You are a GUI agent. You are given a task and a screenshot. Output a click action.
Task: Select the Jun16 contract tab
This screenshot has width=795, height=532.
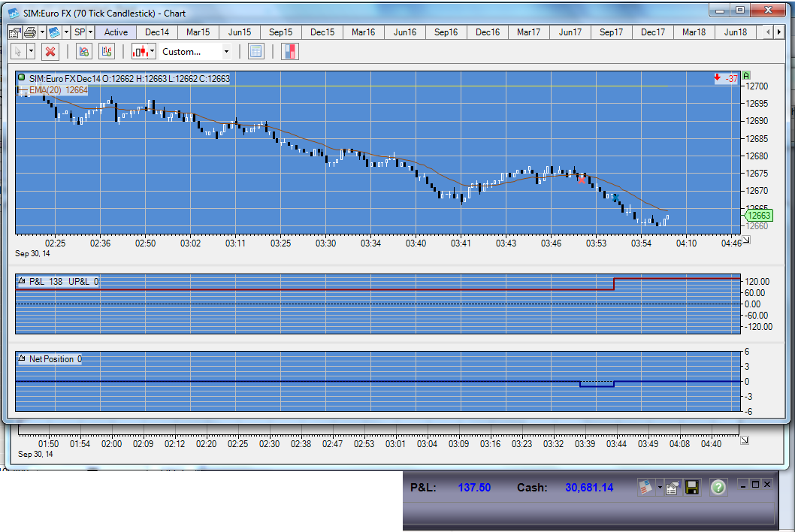coord(404,32)
